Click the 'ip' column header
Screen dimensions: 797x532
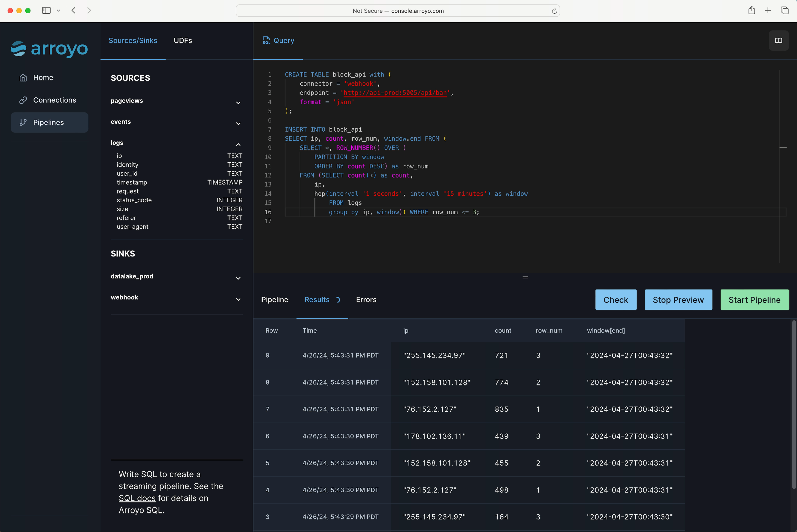coord(406,330)
